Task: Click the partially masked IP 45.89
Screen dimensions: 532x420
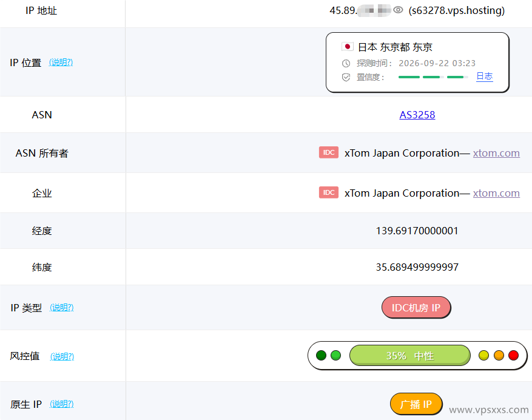Action: [x=360, y=10]
